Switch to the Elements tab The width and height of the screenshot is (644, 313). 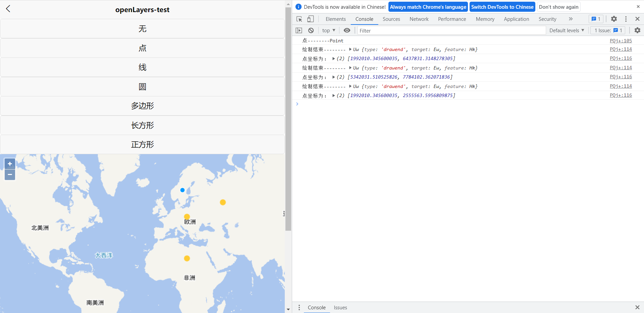[x=335, y=19]
